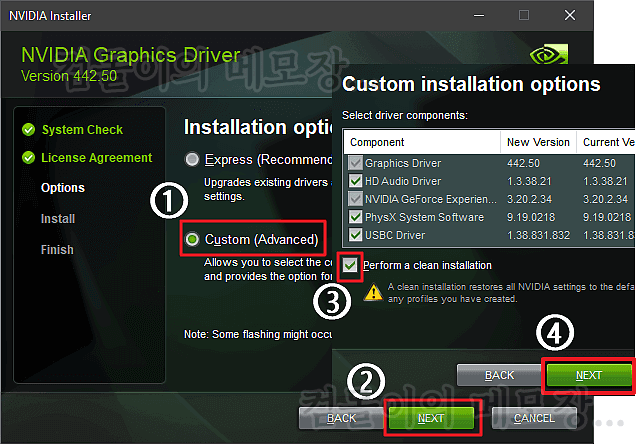Click the CANCEL button
The height and width of the screenshot is (446, 636).
point(534,418)
